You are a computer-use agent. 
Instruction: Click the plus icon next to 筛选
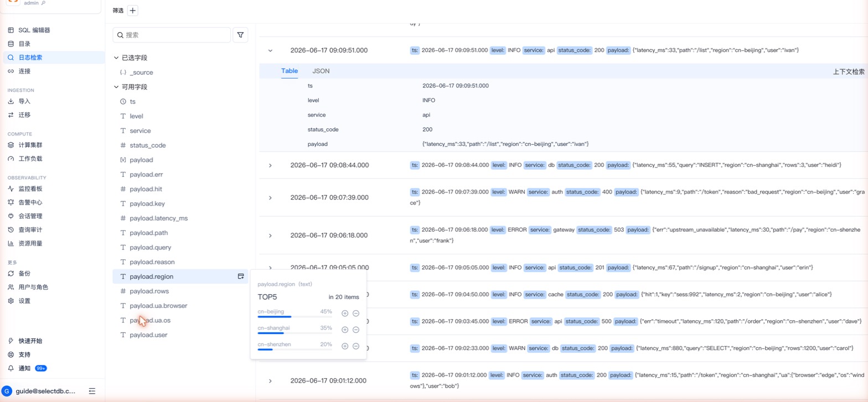133,11
